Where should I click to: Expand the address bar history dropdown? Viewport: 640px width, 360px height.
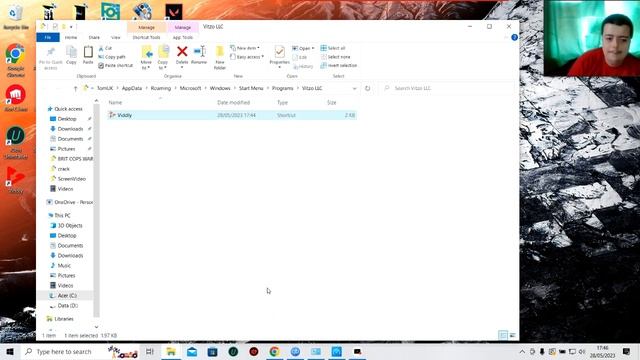(x=354, y=88)
